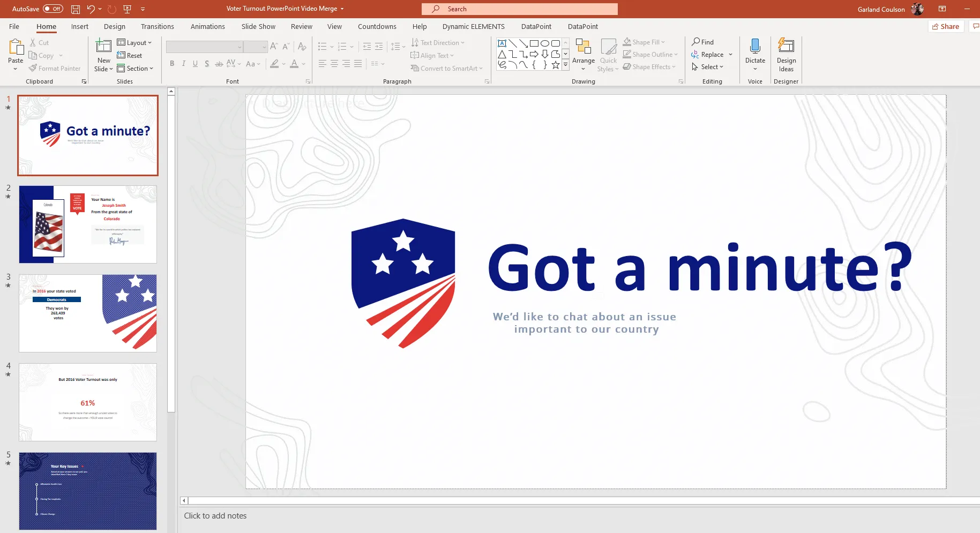
Task: Click the Start From Beginning presentation icon
Action: [127, 9]
